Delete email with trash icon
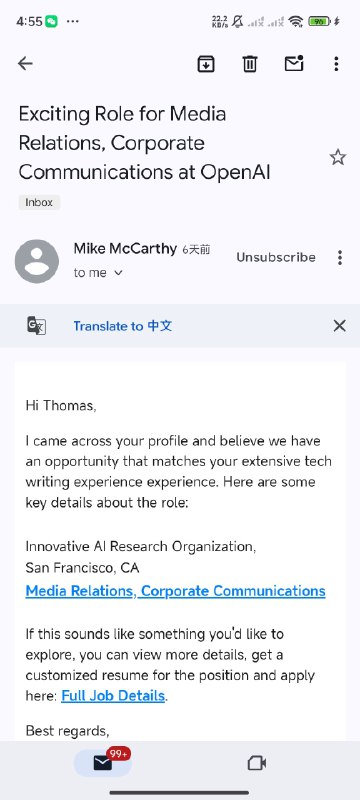Image resolution: width=360 pixels, height=800 pixels. 250,64
